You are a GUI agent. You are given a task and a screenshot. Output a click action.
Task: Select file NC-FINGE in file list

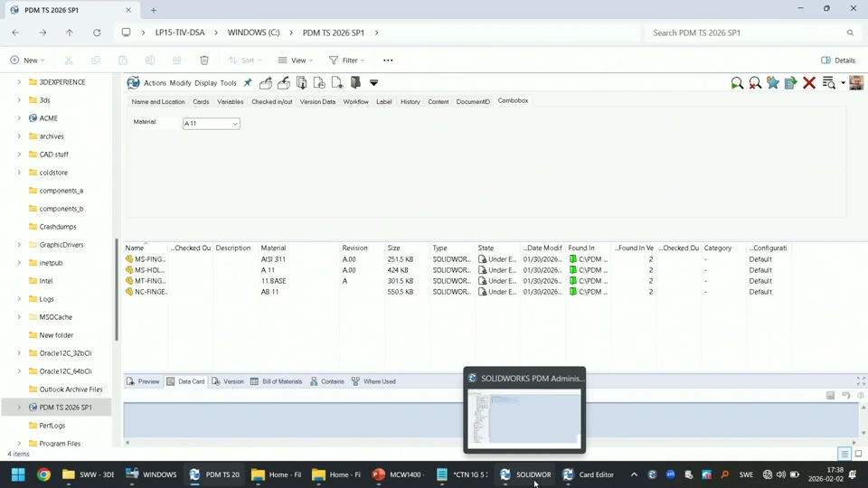pyautogui.click(x=146, y=292)
